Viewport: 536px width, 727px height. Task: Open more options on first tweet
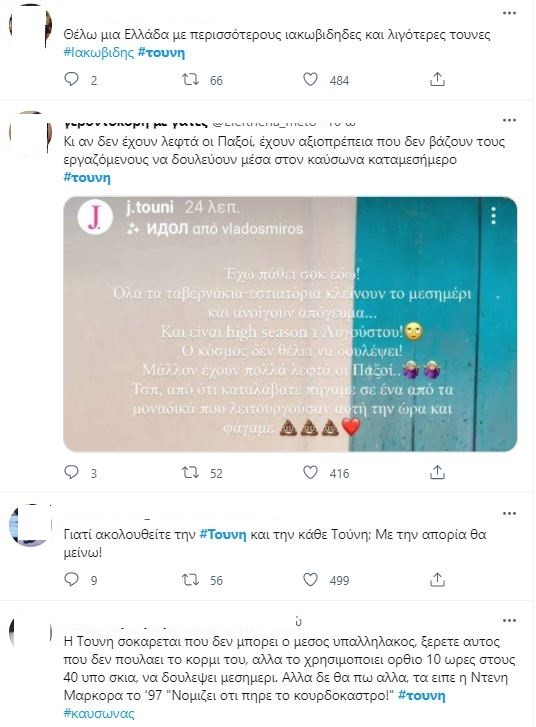click(509, 13)
